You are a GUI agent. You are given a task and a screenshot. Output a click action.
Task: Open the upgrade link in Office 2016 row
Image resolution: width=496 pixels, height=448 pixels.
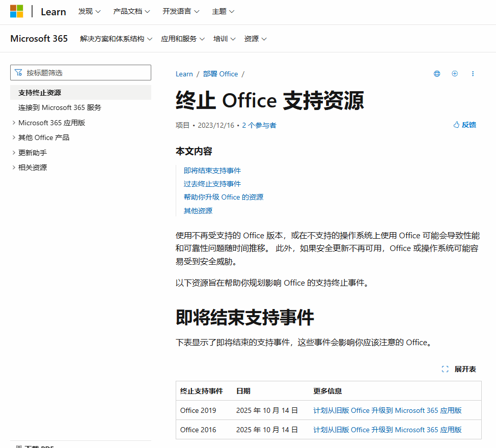(387, 430)
